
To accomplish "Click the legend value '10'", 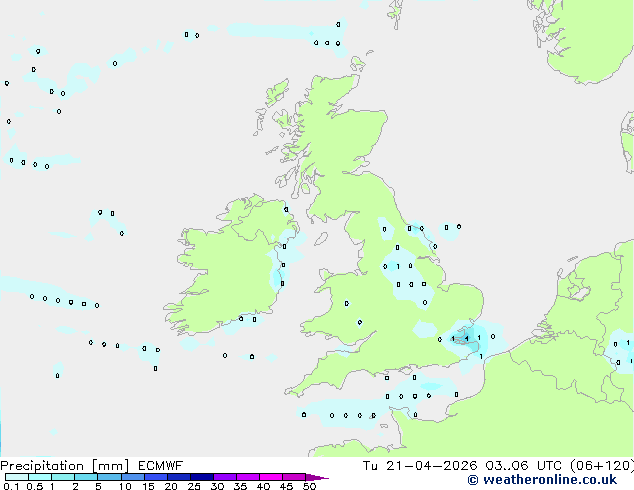I will (125, 486).
